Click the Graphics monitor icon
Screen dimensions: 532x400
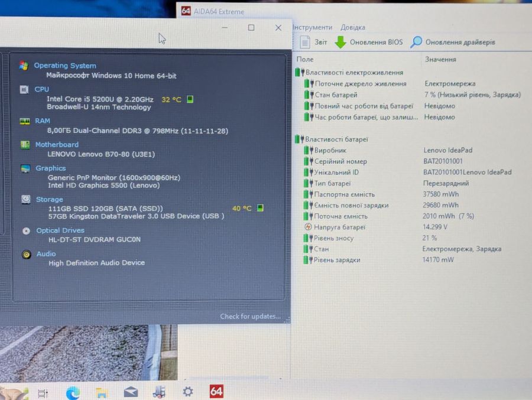click(25, 168)
